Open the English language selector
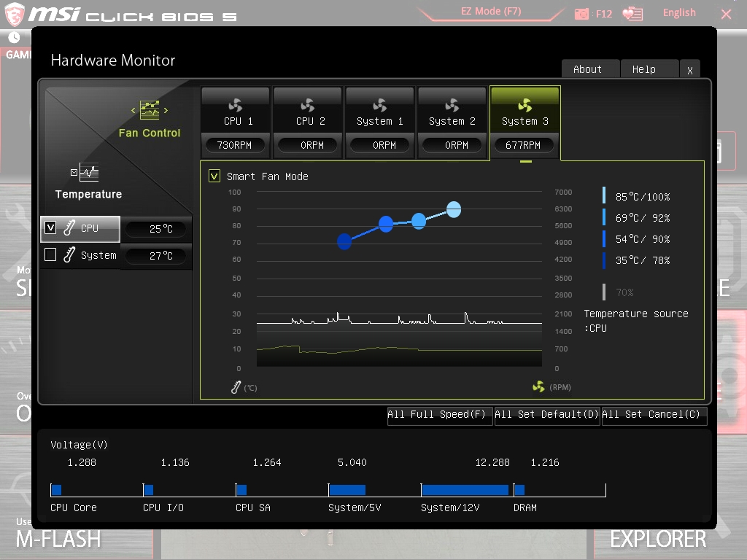This screenshot has width=747, height=560. point(678,12)
